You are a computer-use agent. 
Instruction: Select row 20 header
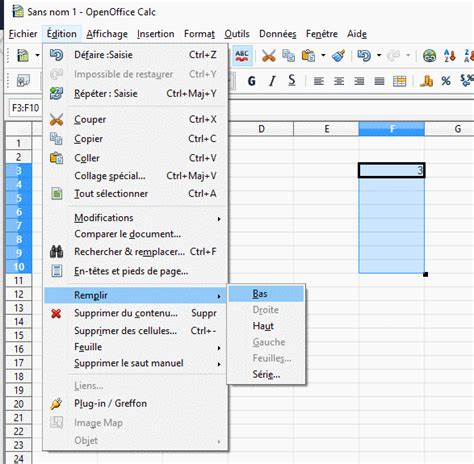pyautogui.click(x=19, y=404)
